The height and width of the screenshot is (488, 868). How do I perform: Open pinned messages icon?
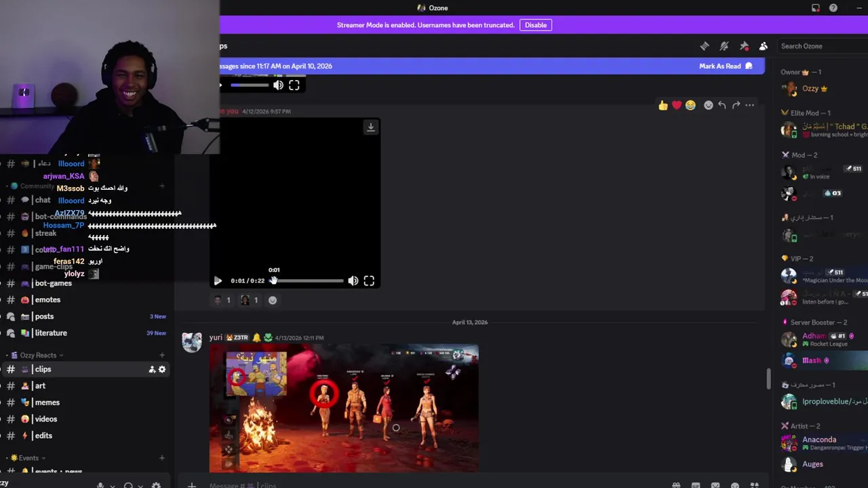pos(744,46)
